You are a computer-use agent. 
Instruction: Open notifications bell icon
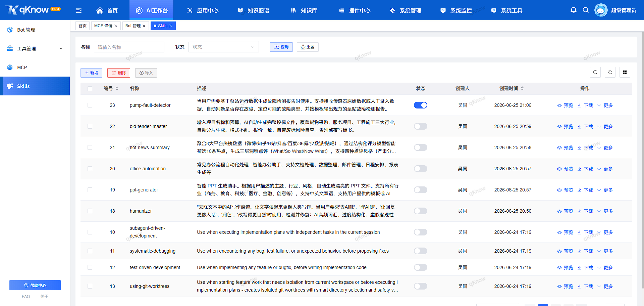point(574,10)
